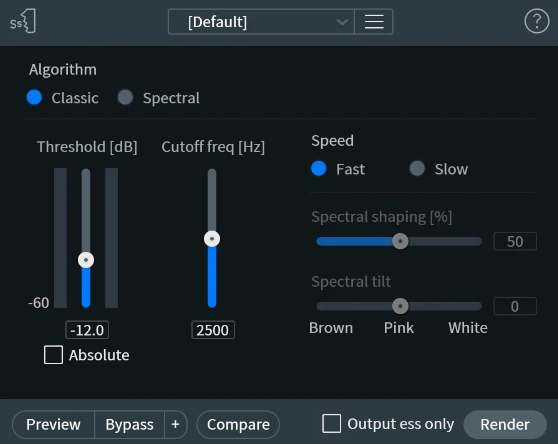Expand the [Default] preset dropdown
Viewport: 558px width, 444px height.
(261, 22)
